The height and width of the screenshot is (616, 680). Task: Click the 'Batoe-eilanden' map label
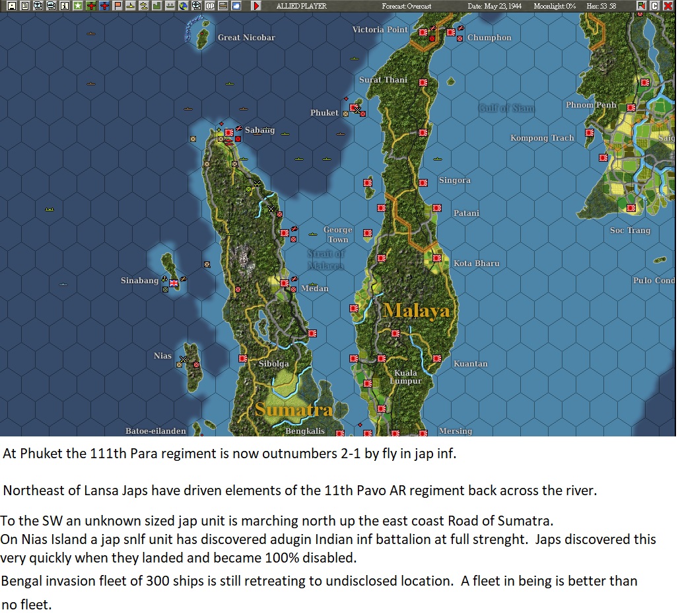pos(156,430)
